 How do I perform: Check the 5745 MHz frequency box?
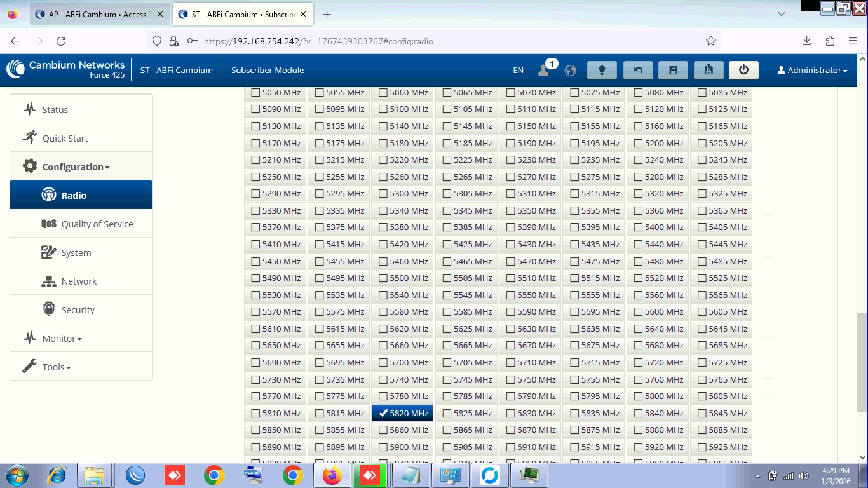[447, 379]
